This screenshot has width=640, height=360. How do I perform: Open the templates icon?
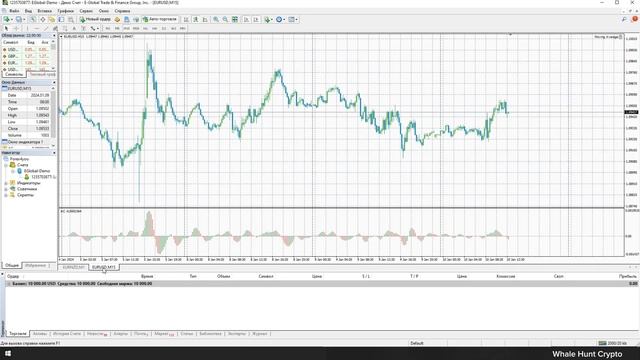(x=291, y=19)
